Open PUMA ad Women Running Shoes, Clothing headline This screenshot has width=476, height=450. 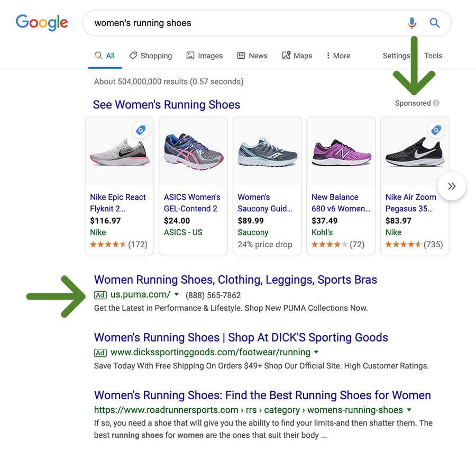point(235,280)
